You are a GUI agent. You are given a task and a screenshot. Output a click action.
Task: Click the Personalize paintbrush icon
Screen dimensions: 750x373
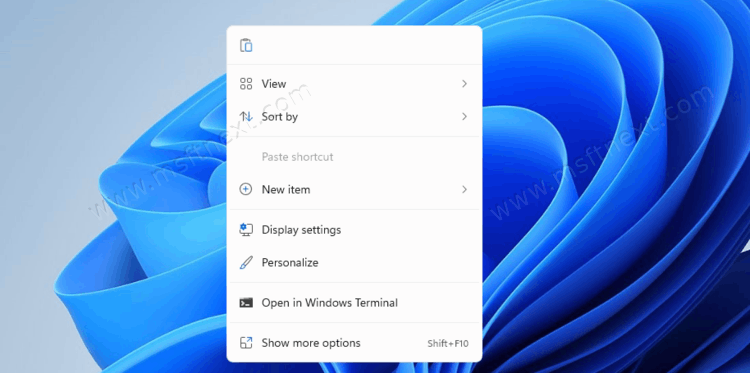(x=246, y=263)
